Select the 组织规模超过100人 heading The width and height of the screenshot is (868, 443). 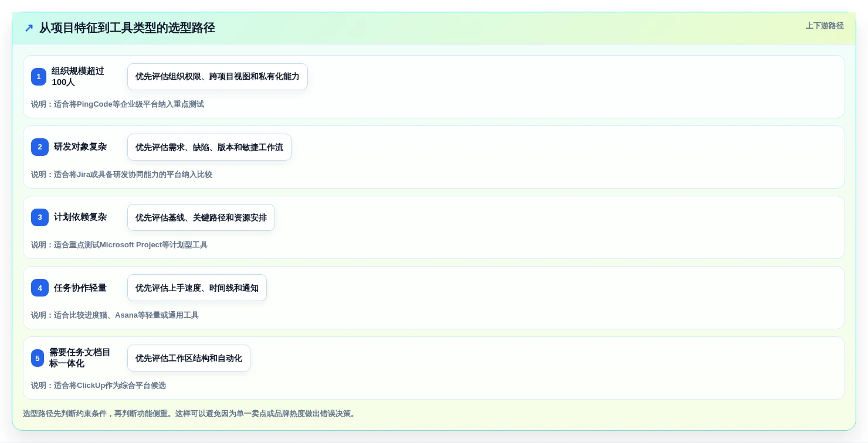[78, 77]
